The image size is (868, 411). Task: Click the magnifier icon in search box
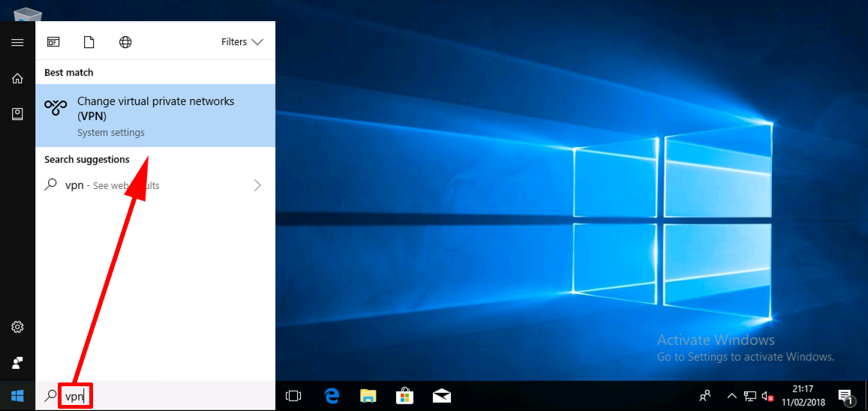pos(50,395)
